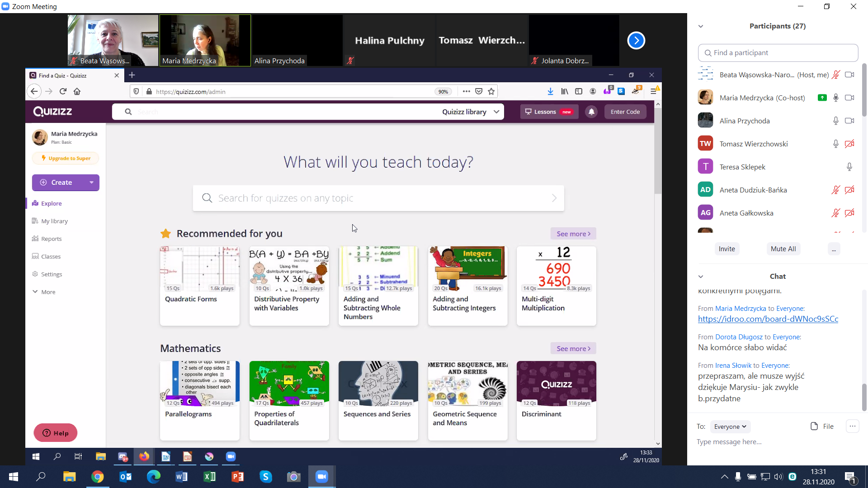The height and width of the screenshot is (488, 868).
Task: Click the Find a participant field
Action: coord(778,53)
